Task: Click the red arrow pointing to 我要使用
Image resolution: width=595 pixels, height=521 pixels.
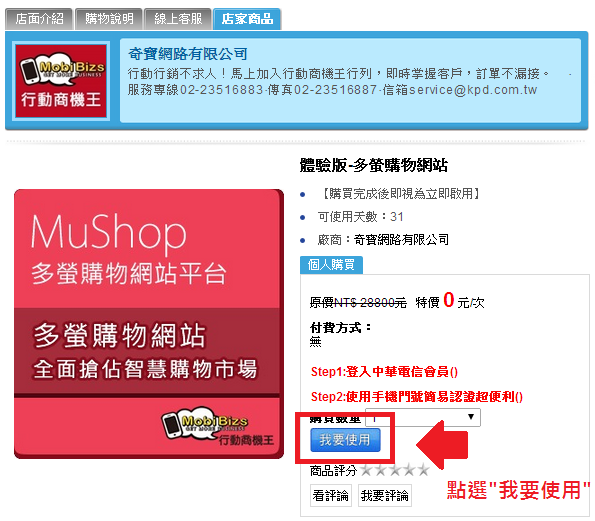Action: click(442, 445)
